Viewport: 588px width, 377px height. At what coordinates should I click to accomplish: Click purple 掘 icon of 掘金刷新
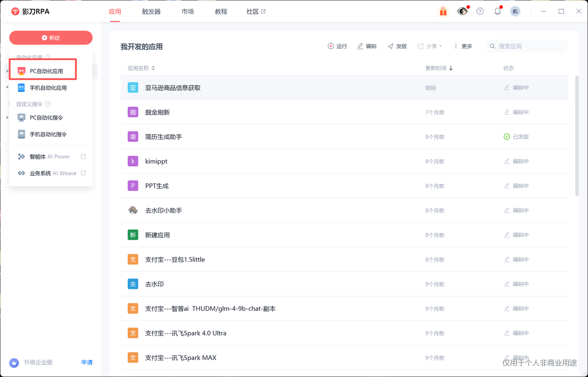click(x=133, y=112)
